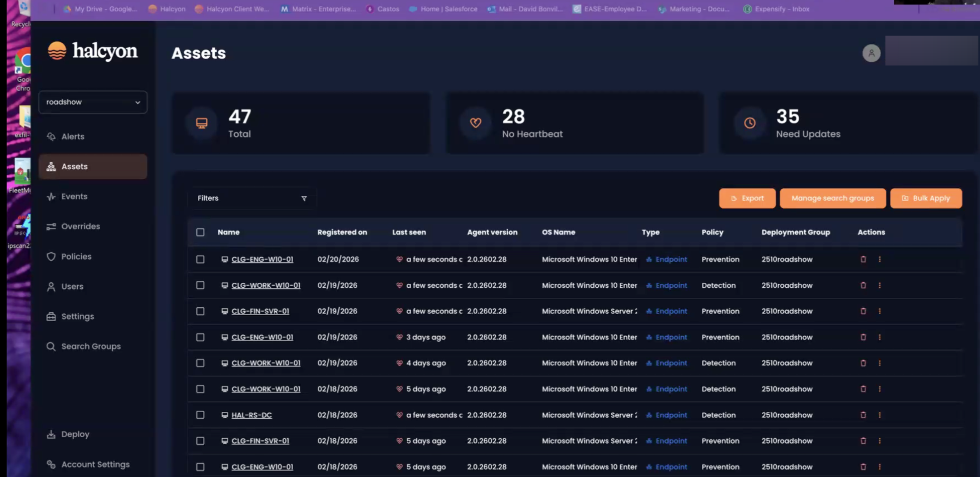Click the Agent version column header
This screenshot has width=980, height=477.
pos(492,232)
